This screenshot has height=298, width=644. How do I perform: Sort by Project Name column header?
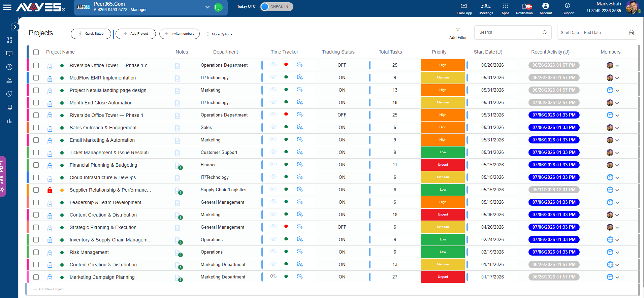pyautogui.click(x=60, y=52)
